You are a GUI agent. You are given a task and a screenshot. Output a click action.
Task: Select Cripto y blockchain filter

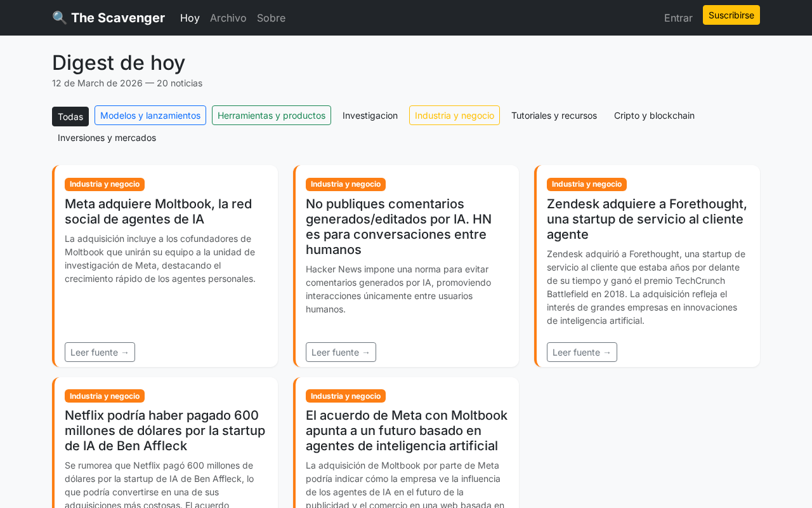[x=654, y=116]
